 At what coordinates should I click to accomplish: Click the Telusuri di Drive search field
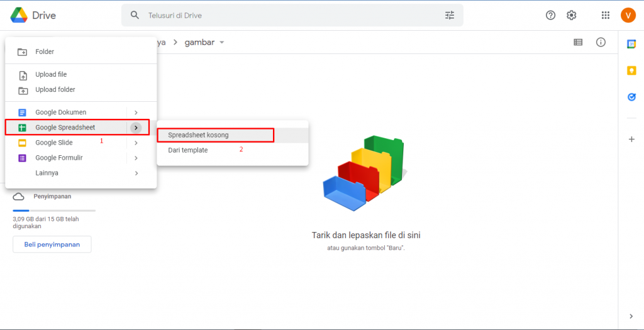pos(292,15)
